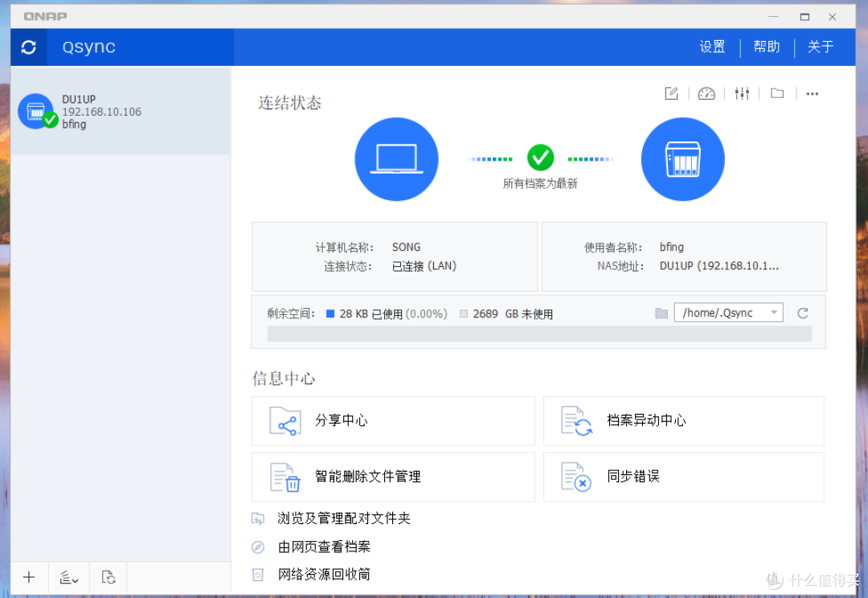Click the file change center icon
868x598 pixels.
pos(576,421)
